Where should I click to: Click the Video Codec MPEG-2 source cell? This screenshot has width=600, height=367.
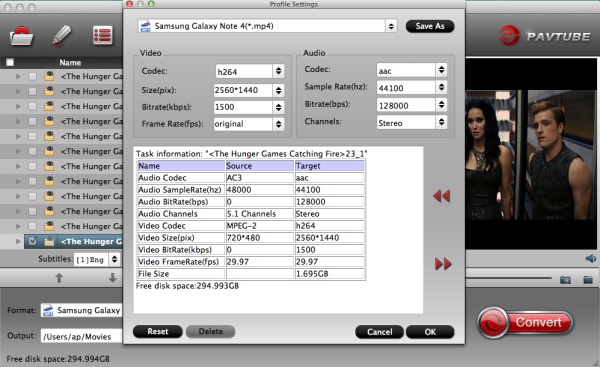[x=259, y=226]
